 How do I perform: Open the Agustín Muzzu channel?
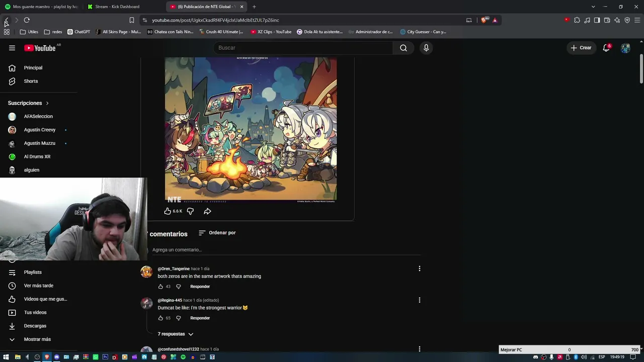[x=40, y=143]
